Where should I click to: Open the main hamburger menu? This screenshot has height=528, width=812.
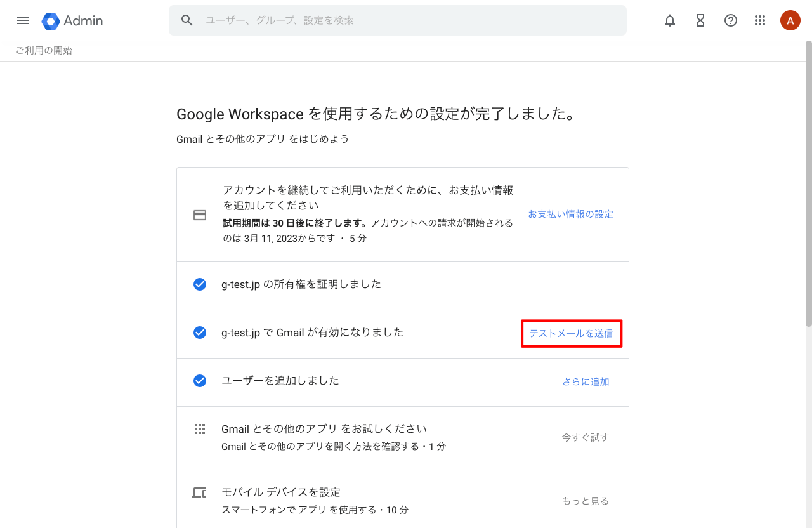23,20
